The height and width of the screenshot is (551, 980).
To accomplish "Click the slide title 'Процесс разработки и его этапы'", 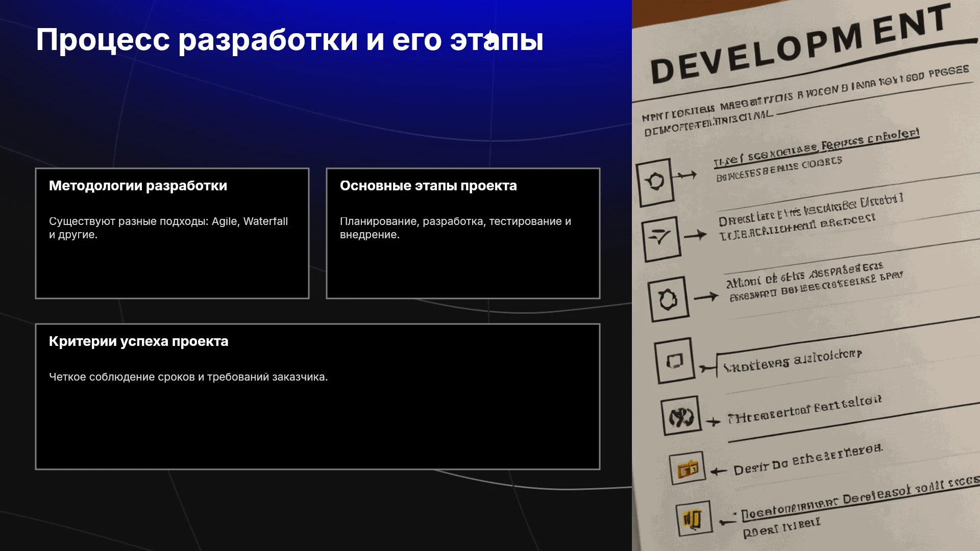I will (289, 40).
